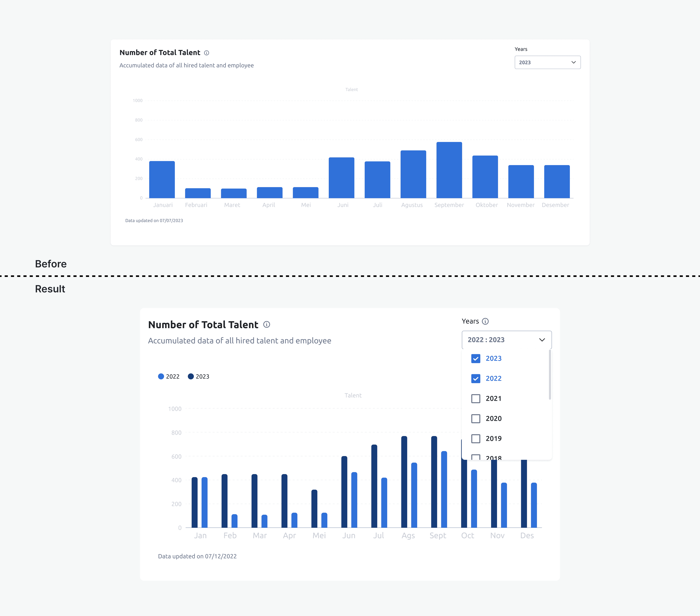This screenshot has width=700, height=616.
Task: Check the 2021 year checkbox
Action: [476, 399]
